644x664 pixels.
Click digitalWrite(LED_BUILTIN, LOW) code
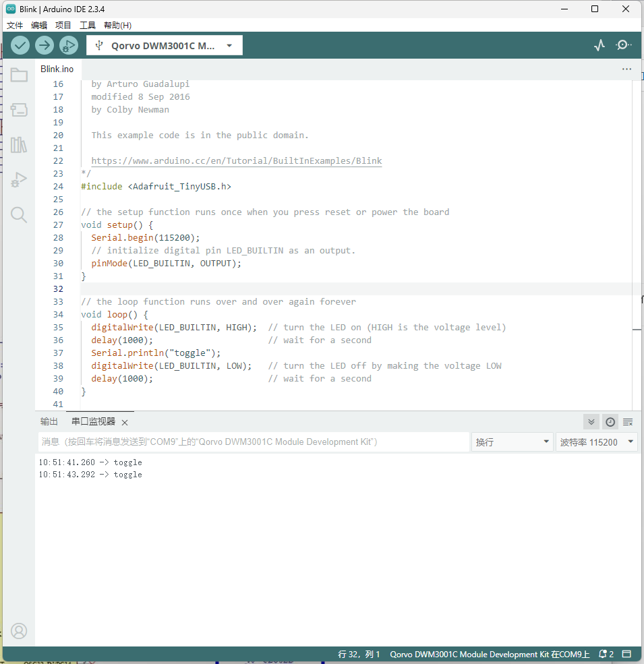[171, 366]
